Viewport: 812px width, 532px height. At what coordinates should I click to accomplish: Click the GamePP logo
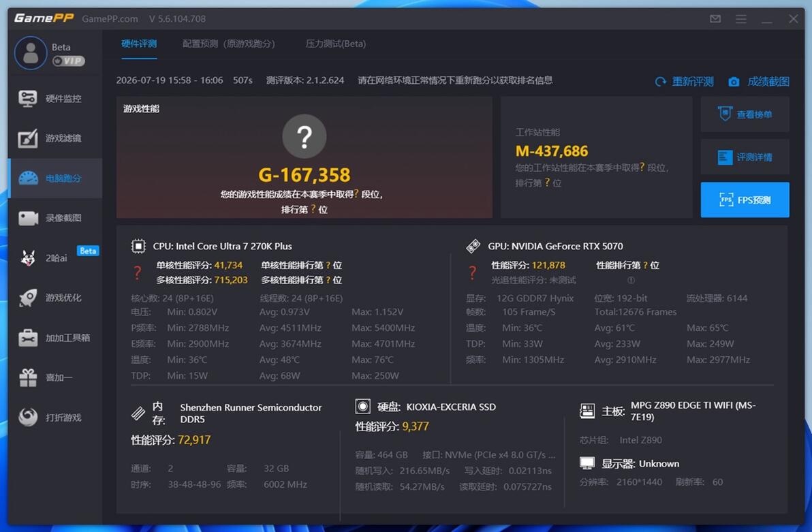[44, 18]
